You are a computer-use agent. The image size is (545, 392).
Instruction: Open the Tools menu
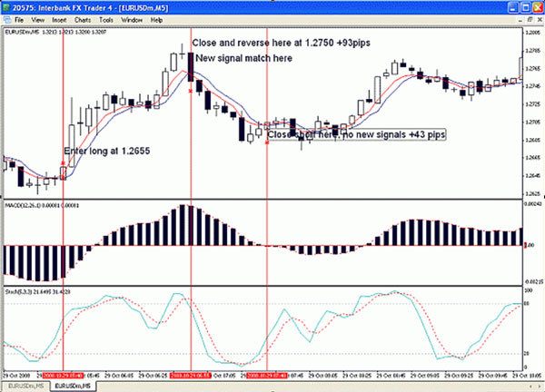(107, 19)
